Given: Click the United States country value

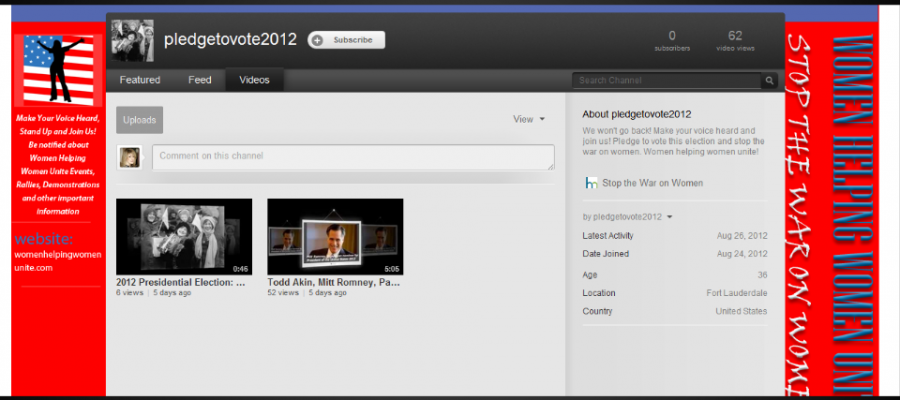Looking at the screenshot, I should pos(741,311).
